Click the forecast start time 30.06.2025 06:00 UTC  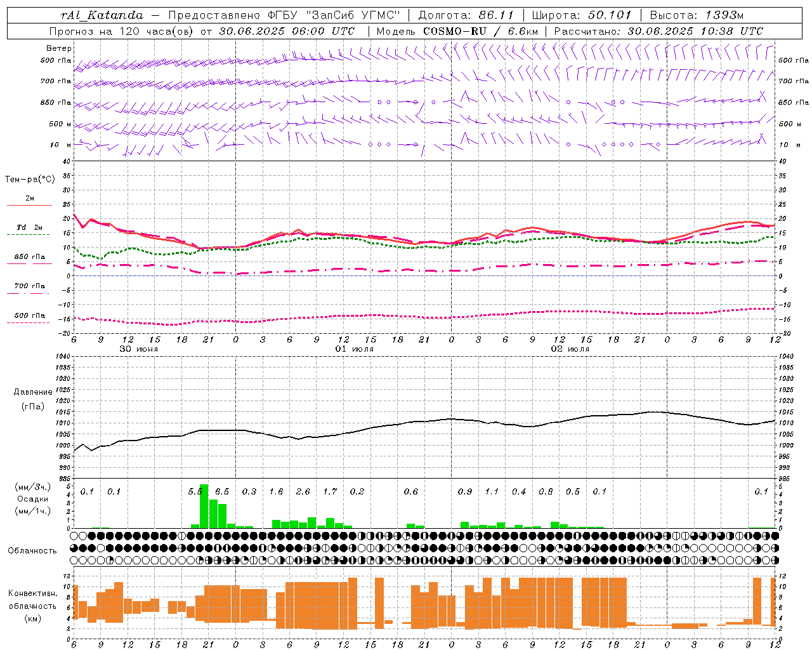(x=287, y=31)
